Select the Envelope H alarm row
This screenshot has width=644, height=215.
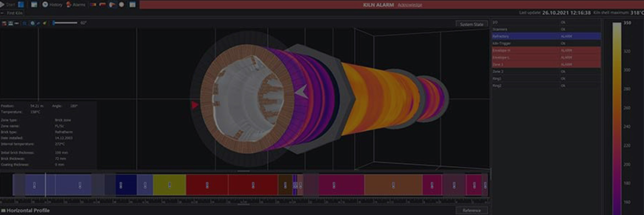(x=546, y=50)
